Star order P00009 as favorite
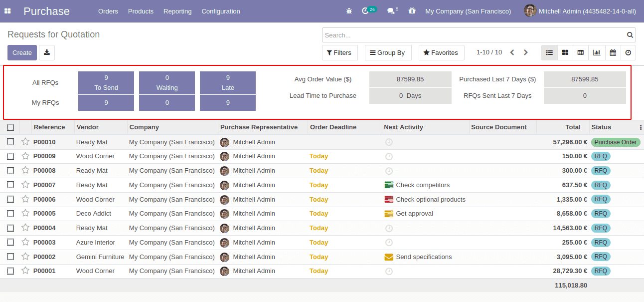The image size is (644, 302). click(x=25, y=156)
